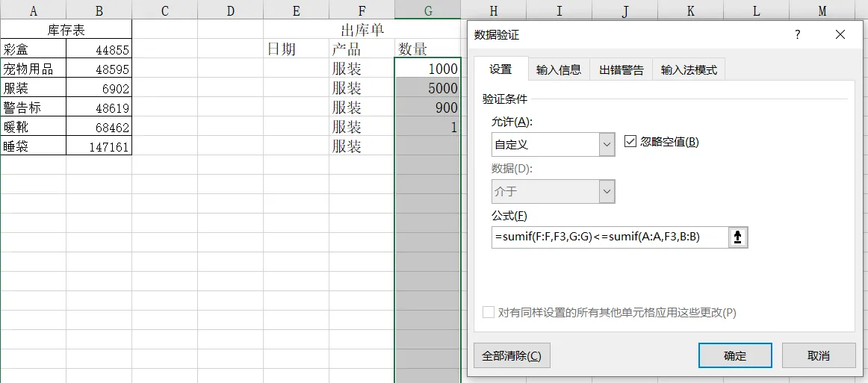
Task: Click the range selector icon beside formula
Action: 738,237
